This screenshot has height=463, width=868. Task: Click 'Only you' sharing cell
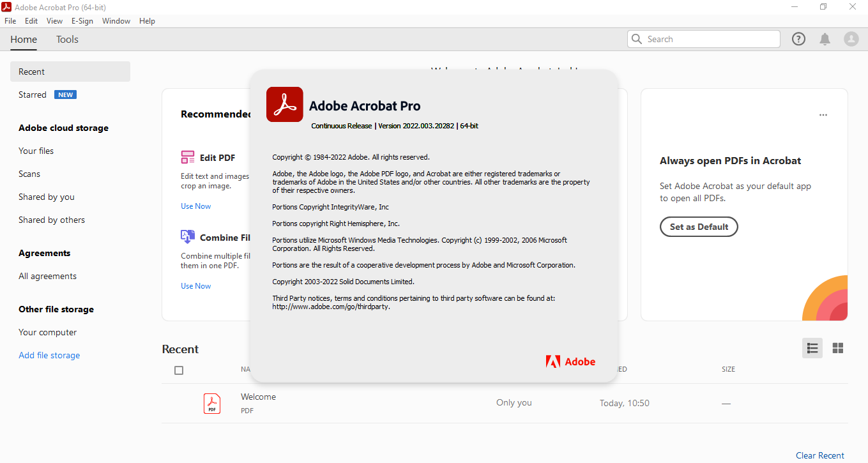pyautogui.click(x=514, y=402)
